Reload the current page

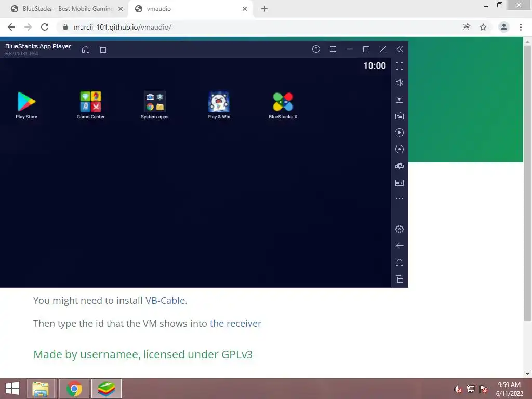coord(45,27)
